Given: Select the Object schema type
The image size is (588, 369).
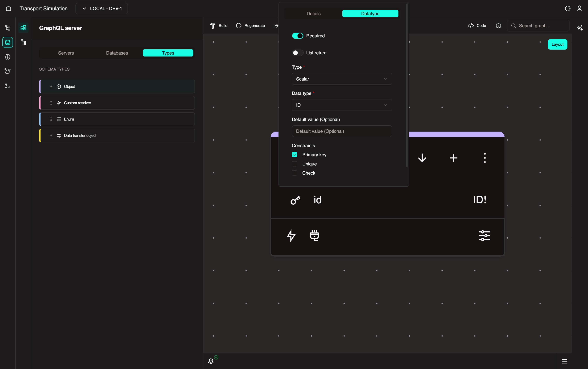Looking at the screenshot, I should [117, 87].
